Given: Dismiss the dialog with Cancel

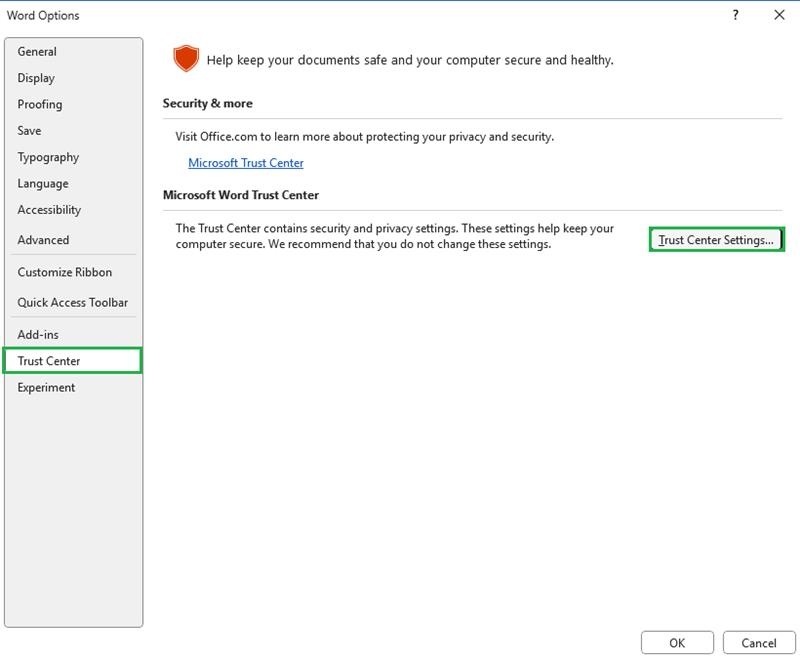Looking at the screenshot, I should coord(759,644).
